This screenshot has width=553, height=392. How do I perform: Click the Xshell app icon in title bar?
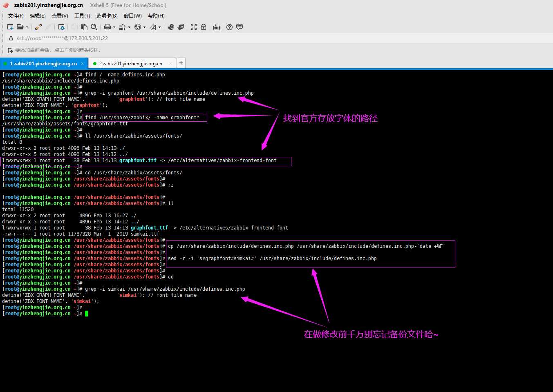click(x=6, y=5)
